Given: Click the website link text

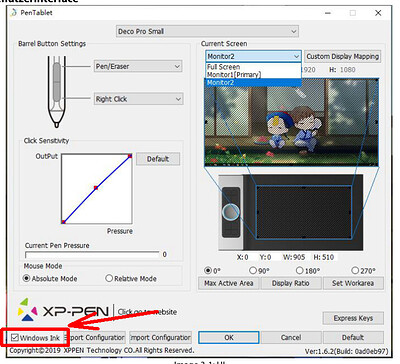Looking at the screenshot, I should click(x=147, y=312).
